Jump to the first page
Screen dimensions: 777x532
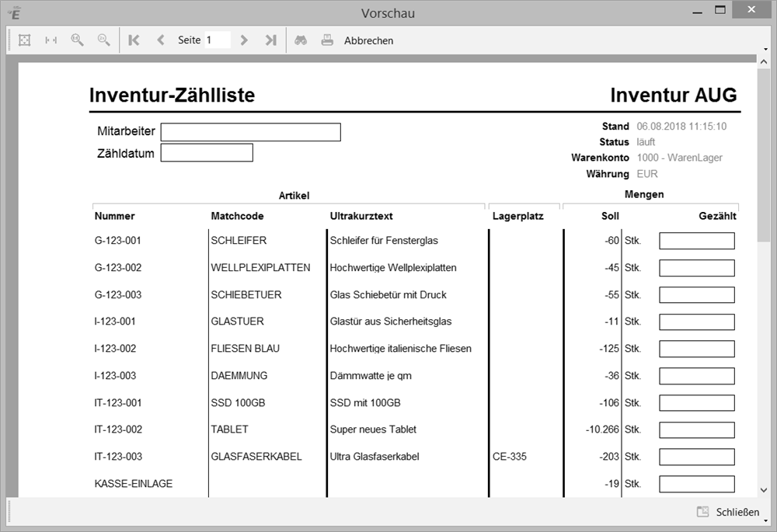click(x=134, y=40)
